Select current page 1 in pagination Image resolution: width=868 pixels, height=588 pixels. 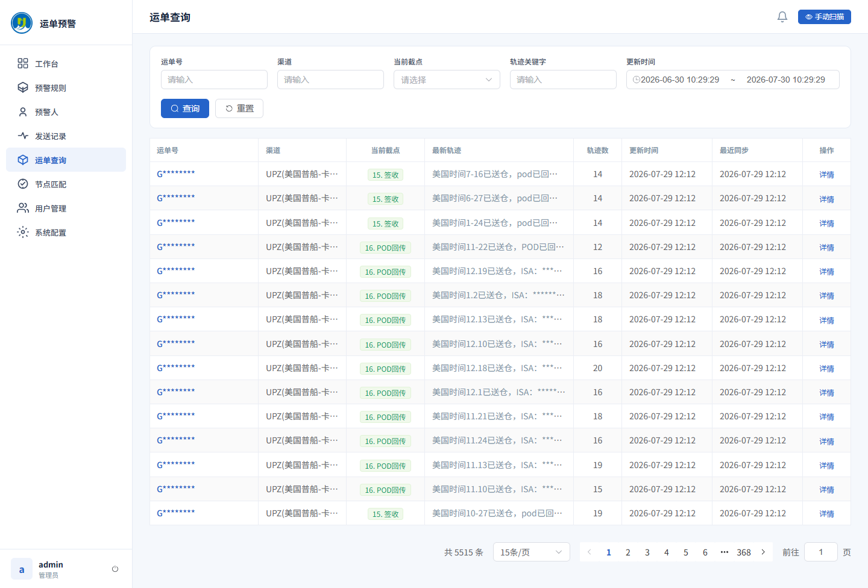pos(609,552)
